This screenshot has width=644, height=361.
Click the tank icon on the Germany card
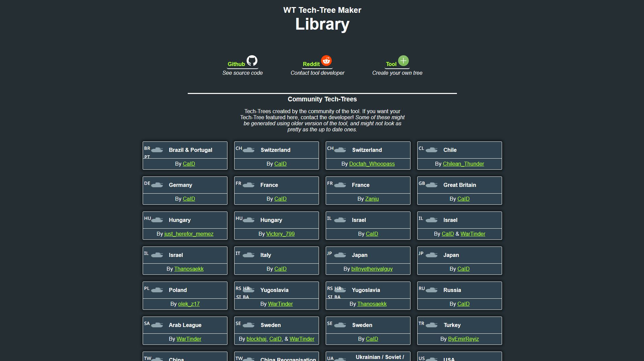pyautogui.click(x=157, y=185)
